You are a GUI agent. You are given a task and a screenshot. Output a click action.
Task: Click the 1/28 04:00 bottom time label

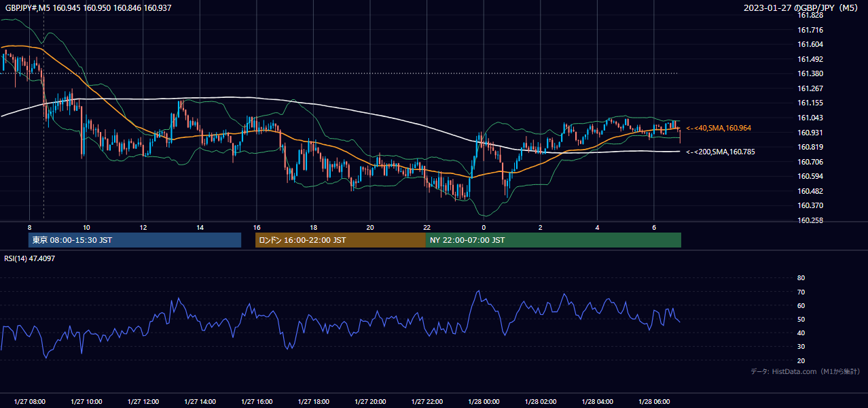(x=597, y=402)
